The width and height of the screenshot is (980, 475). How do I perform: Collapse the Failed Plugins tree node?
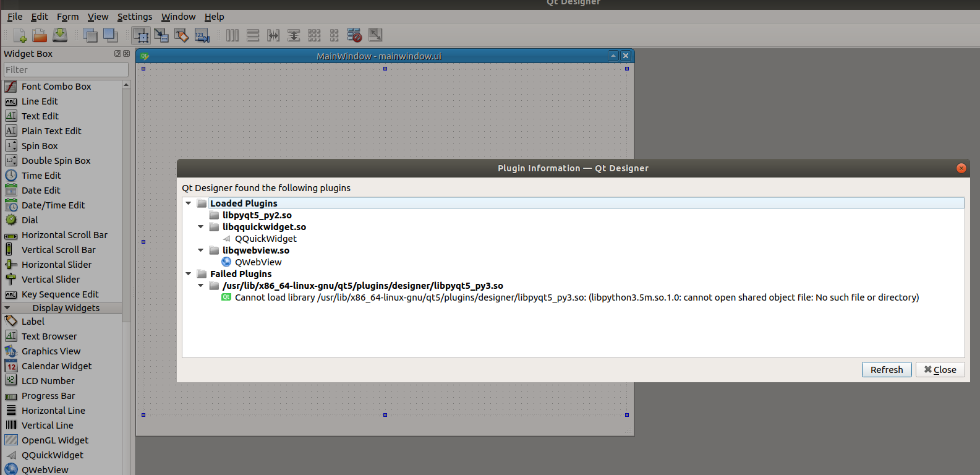(189, 273)
